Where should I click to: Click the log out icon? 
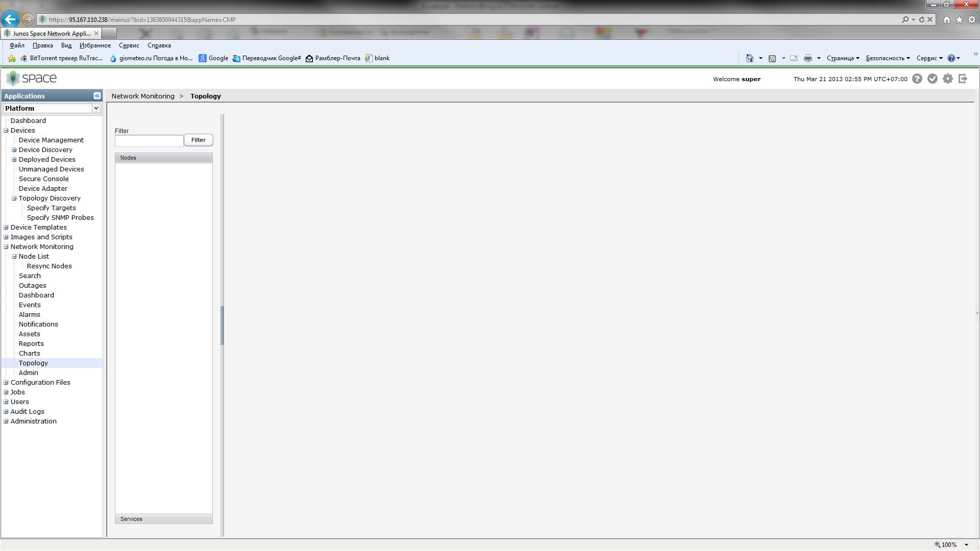pyautogui.click(x=963, y=79)
